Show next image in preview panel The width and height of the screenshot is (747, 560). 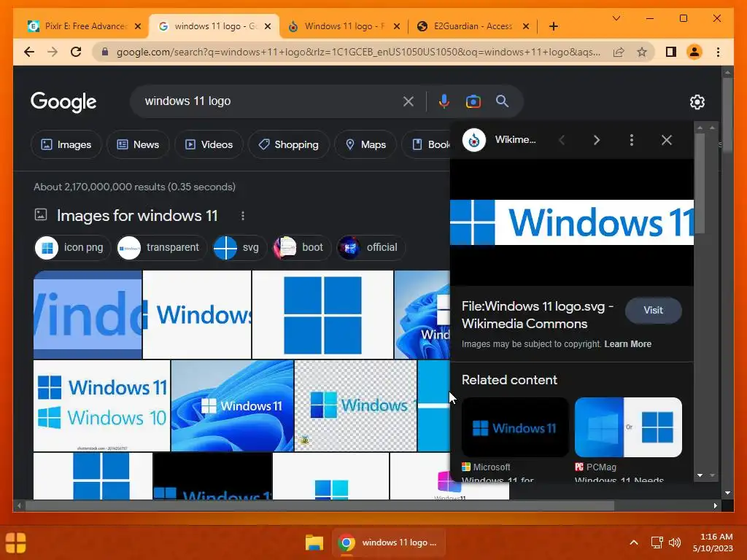(x=597, y=140)
